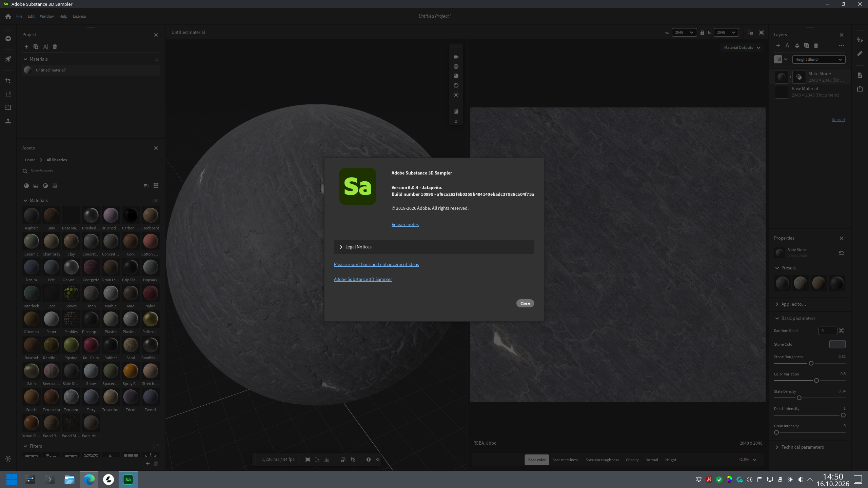Open the width 2048 dropdown

(x=684, y=33)
